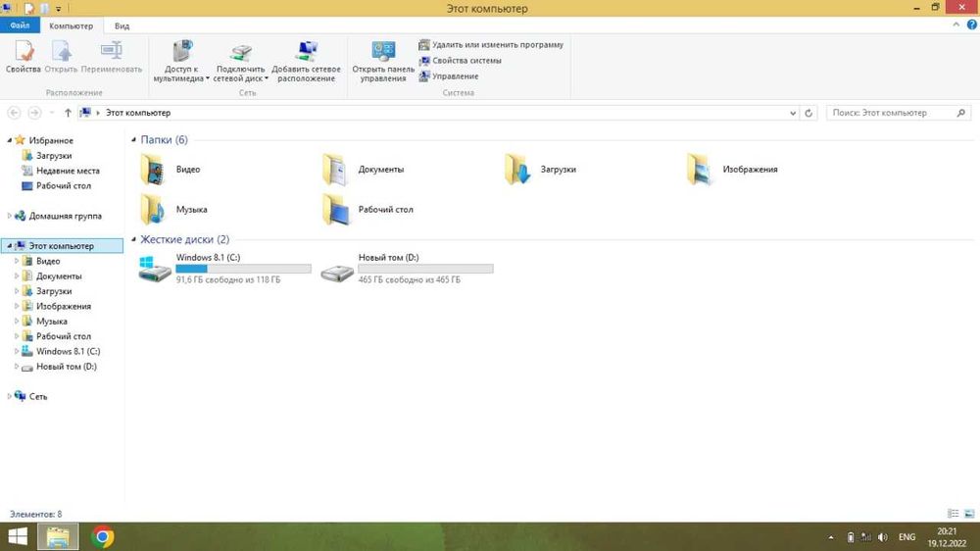Image resolution: width=980 pixels, height=551 pixels.
Task: Click Удалить или изменить программу
Action: pos(491,45)
